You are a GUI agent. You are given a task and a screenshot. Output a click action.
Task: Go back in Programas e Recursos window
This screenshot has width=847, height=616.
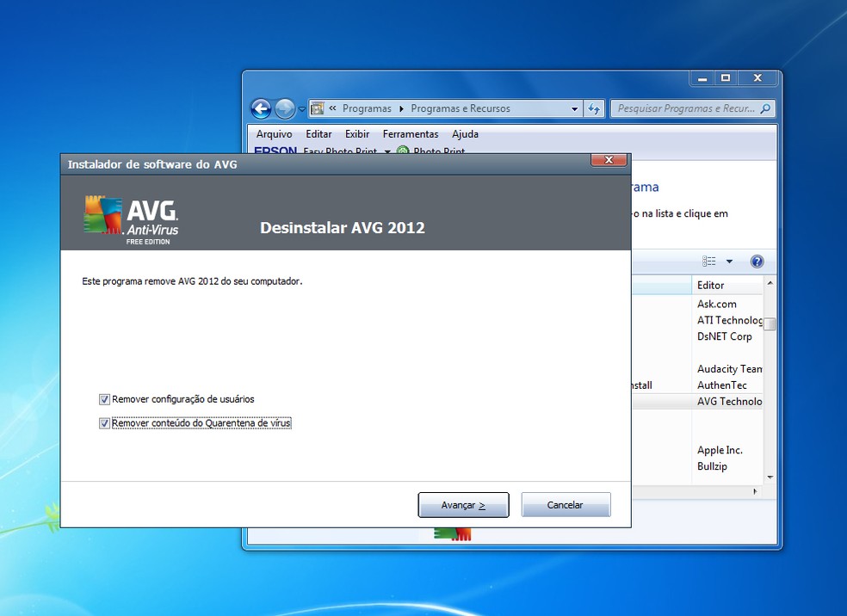(261, 108)
